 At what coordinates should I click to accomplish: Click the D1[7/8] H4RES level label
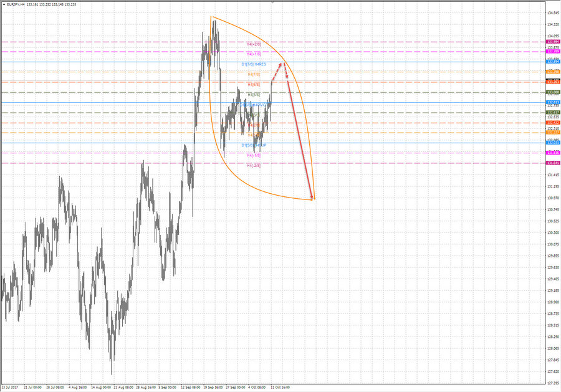[x=254, y=64]
